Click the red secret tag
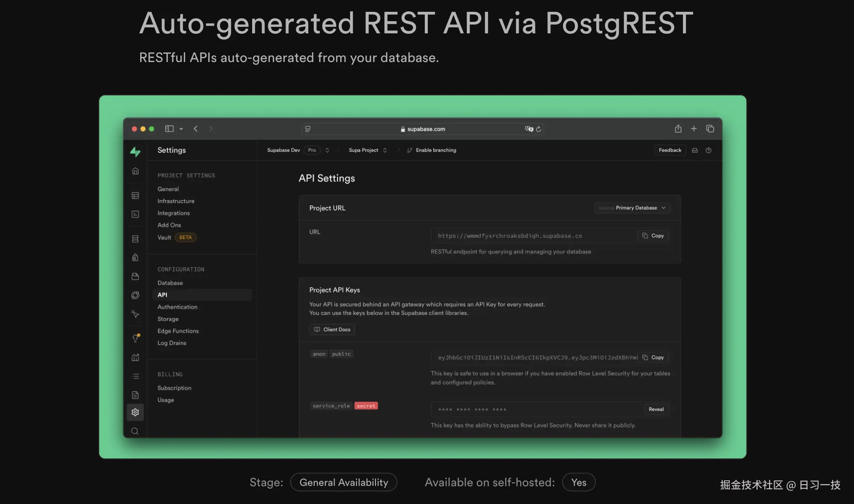Viewport: 854px width, 504px height. pyautogui.click(x=366, y=406)
